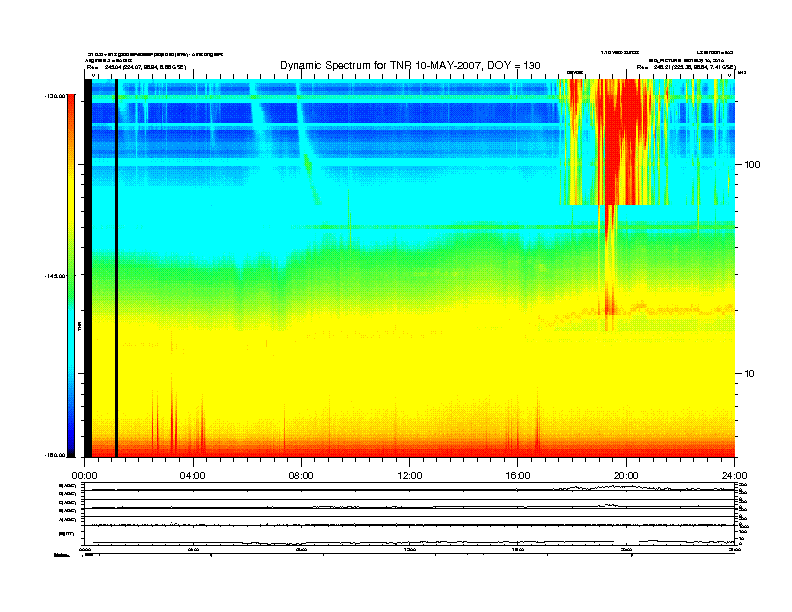Click the -145.00 color scale label
The image size is (792, 612).
[x=55, y=276]
